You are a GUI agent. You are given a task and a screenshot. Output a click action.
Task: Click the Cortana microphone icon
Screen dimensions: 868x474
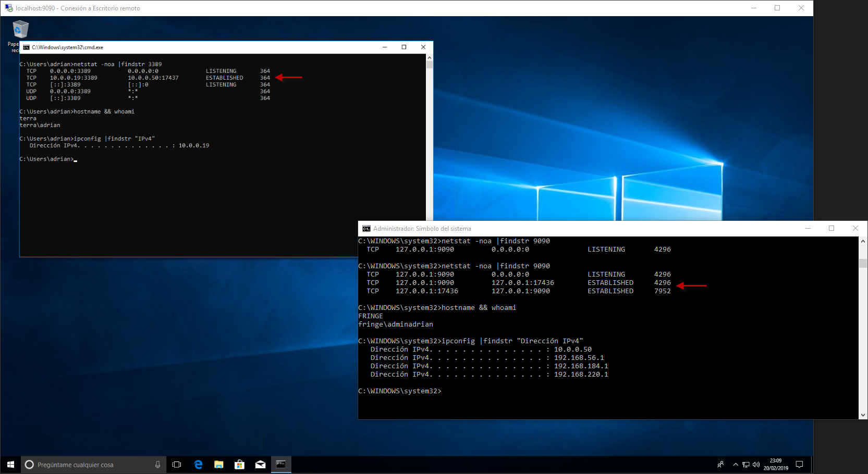pos(157,465)
